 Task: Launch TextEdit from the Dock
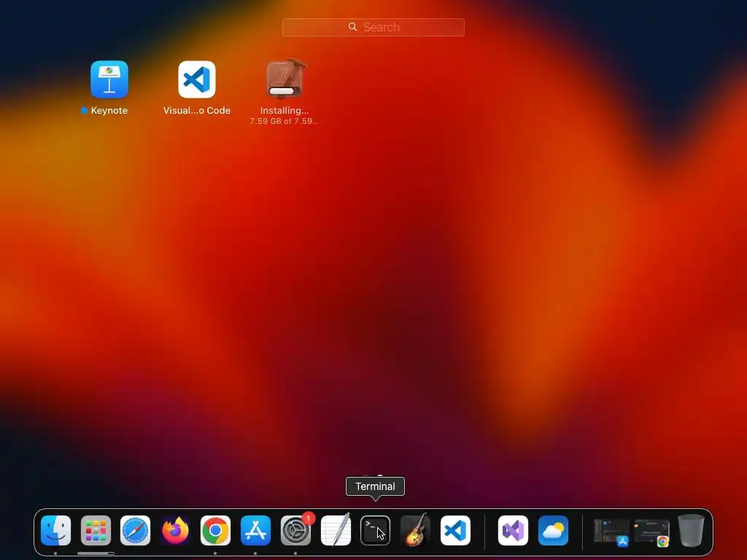click(x=336, y=530)
